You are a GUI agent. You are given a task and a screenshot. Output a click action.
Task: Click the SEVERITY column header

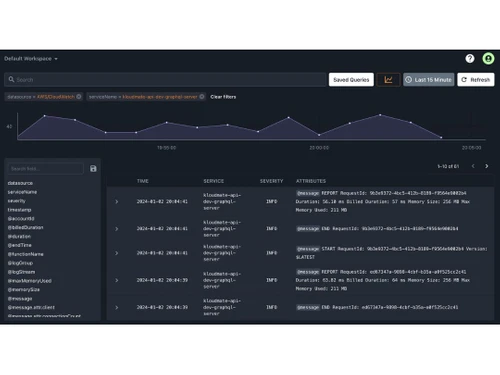pyautogui.click(x=271, y=181)
